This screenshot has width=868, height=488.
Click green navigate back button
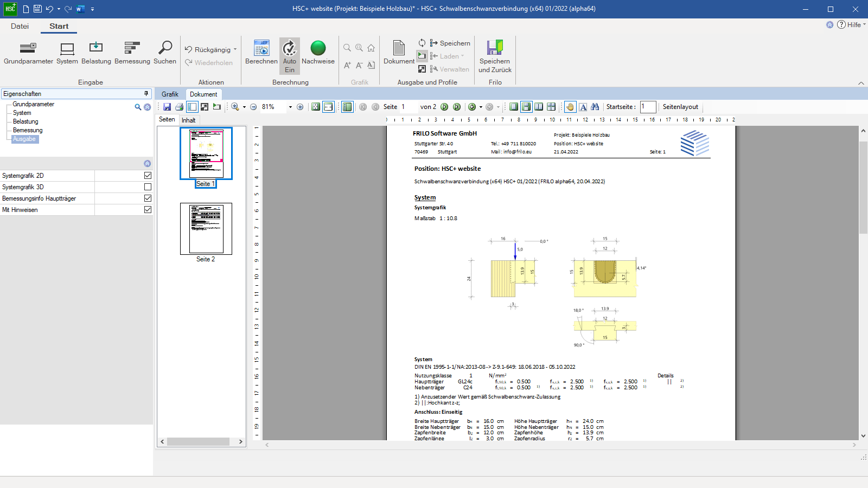click(x=472, y=107)
